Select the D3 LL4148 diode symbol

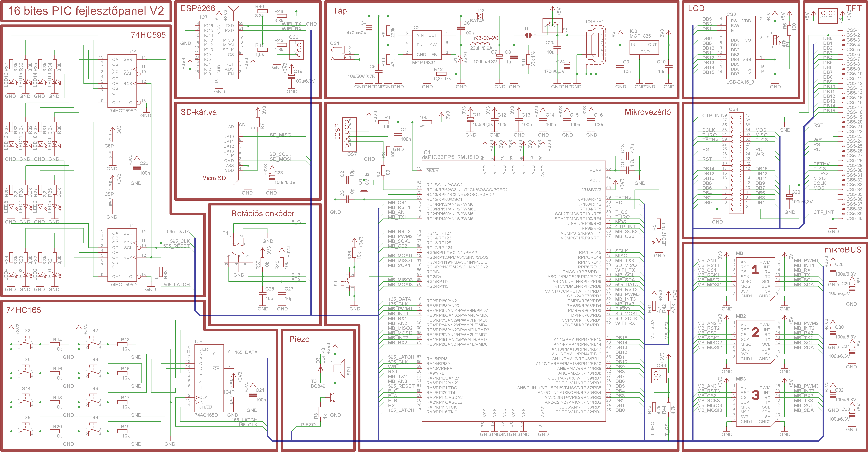(321, 368)
